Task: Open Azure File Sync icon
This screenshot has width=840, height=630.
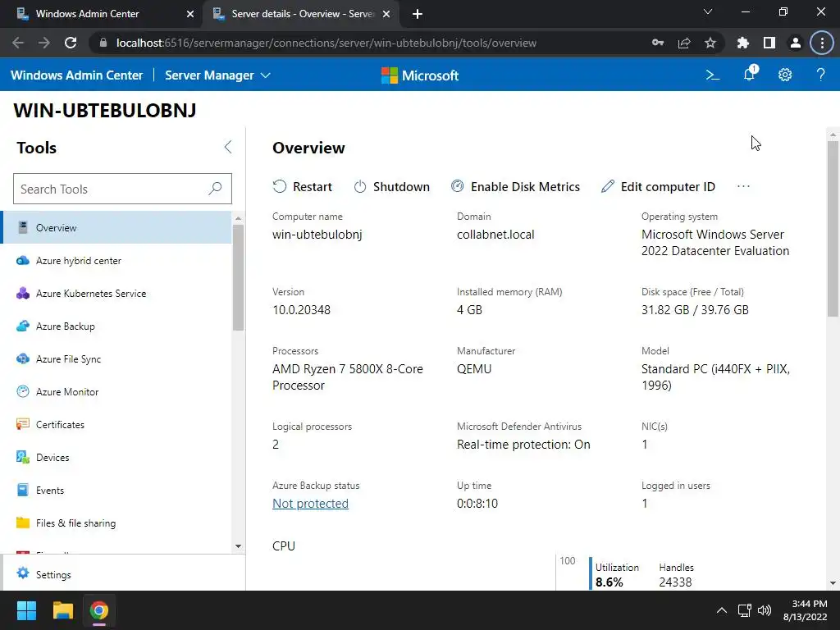Action: click(x=22, y=358)
